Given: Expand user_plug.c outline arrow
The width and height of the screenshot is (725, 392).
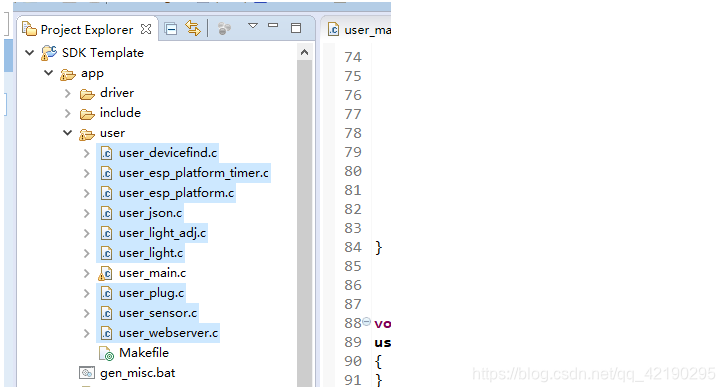Looking at the screenshot, I should (86, 293).
